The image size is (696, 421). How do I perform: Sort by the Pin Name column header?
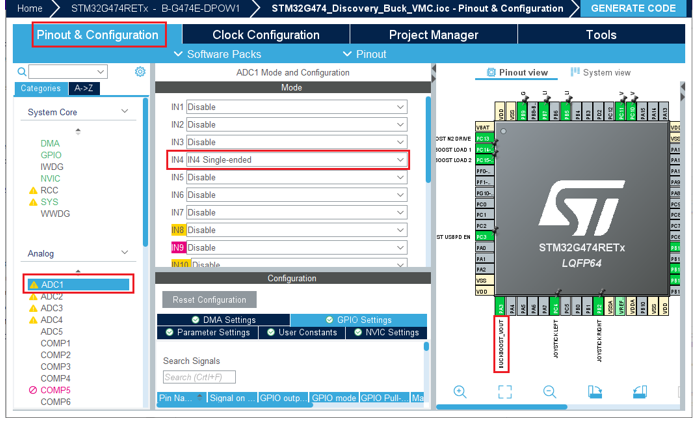pos(182,398)
